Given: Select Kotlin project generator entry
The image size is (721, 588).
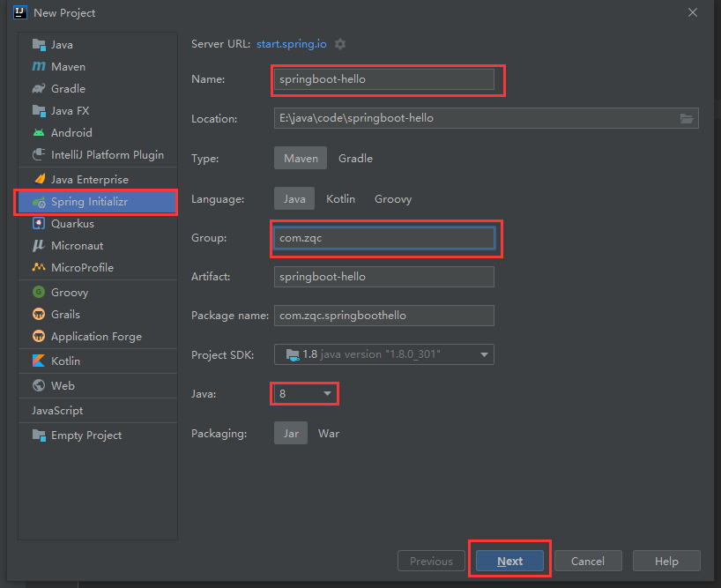Looking at the screenshot, I should pos(98,361).
